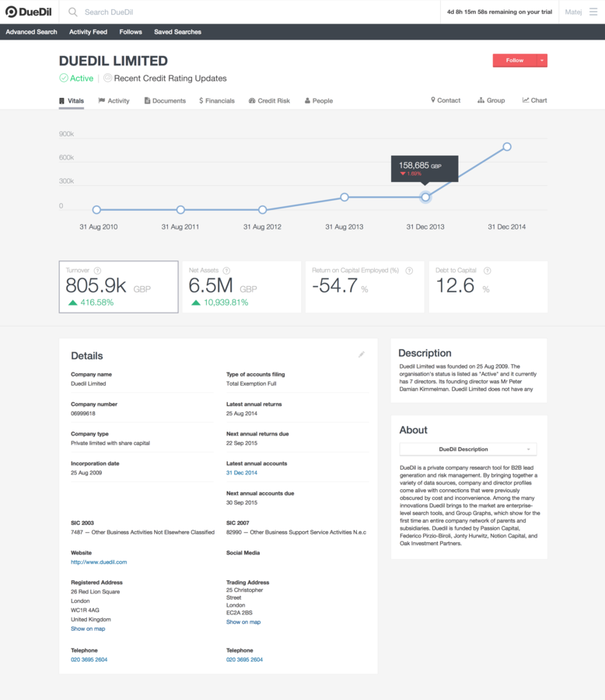Click Return on Capital Employed help icon

click(x=409, y=271)
